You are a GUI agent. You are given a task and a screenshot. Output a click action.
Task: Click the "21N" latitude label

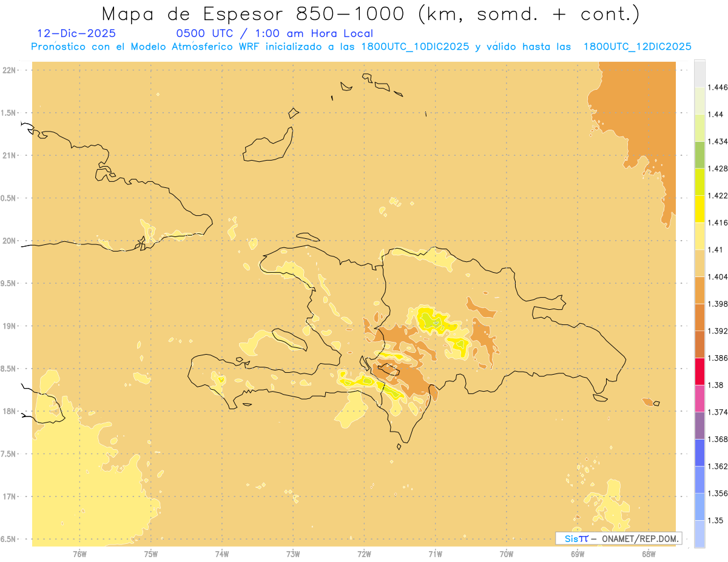(x=8, y=156)
